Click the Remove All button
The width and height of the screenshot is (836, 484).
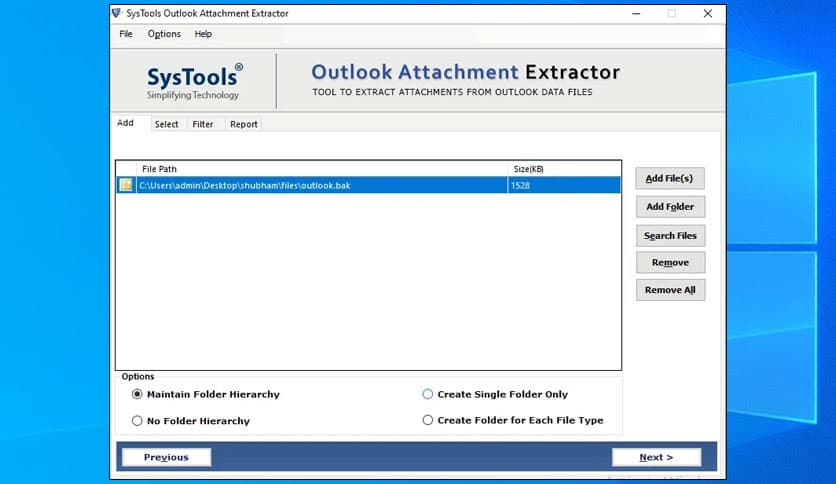pyautogui.click(x=670, y=290)
